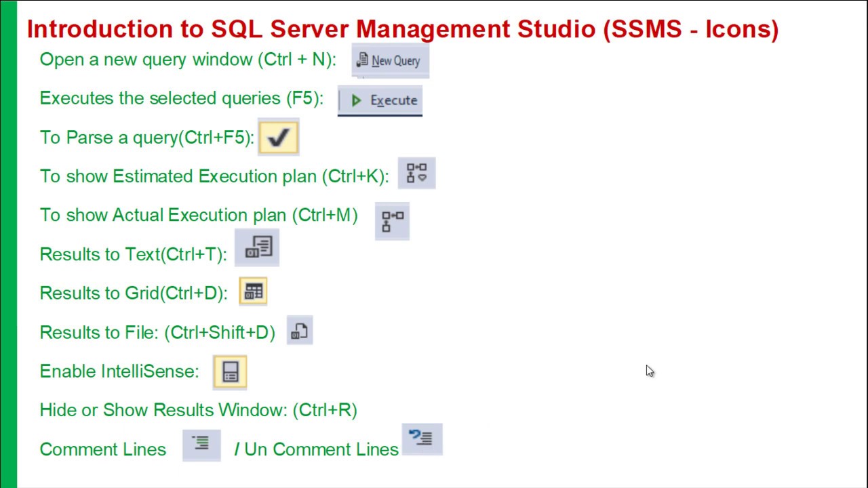The width and height of the screenshot is (868, 488).
Task: Toggle the Enable IntelliSense icon
Action: point(230,372)
